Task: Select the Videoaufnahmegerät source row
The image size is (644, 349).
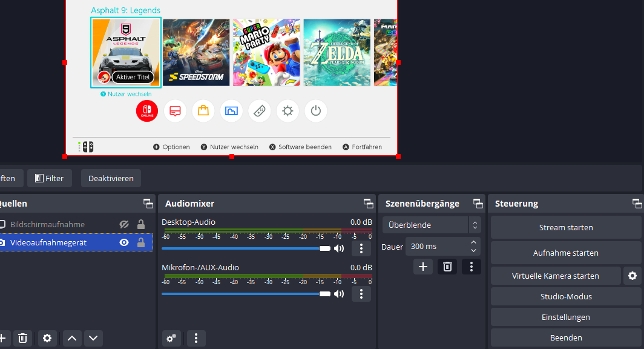Action: click(76, 242)
